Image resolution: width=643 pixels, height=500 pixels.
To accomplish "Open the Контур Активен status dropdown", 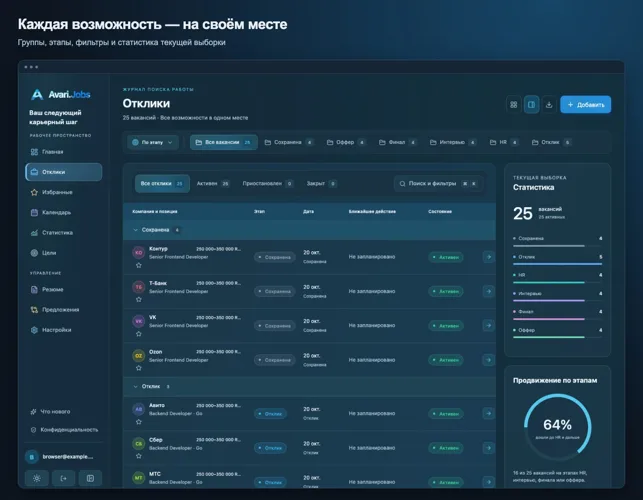I will (x=446, y=257).
